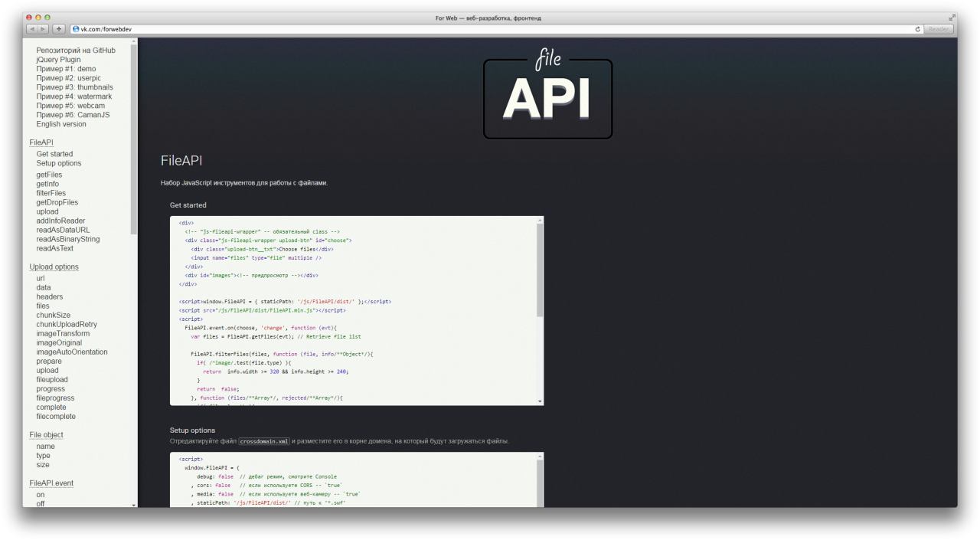Click Setup options code block scrollbar thumb

click(540, 483)
